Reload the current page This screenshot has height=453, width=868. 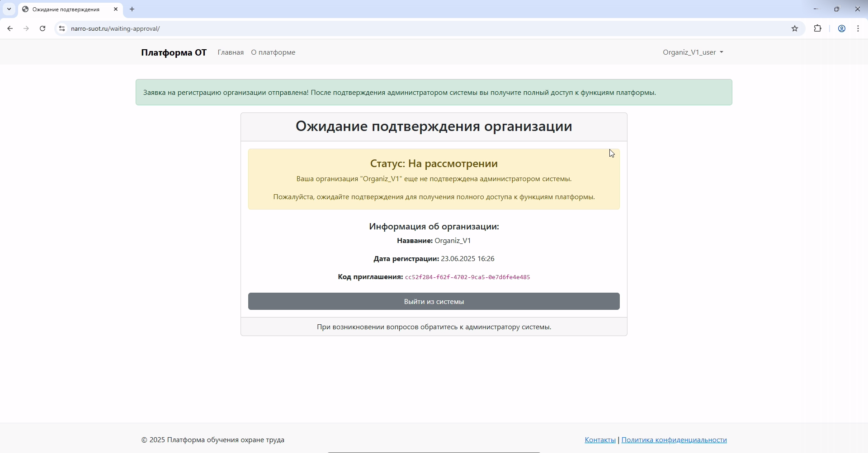coord(42,28)
